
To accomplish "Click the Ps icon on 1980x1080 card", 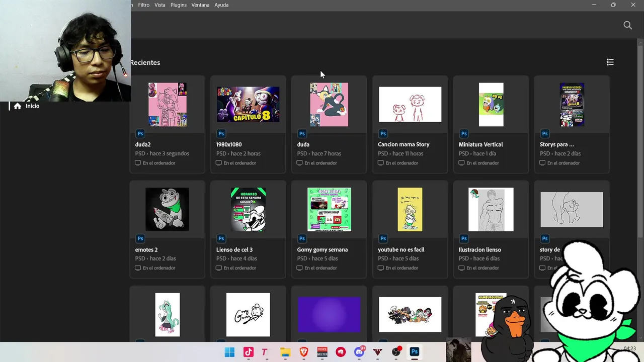I will [x=221, y=134].
